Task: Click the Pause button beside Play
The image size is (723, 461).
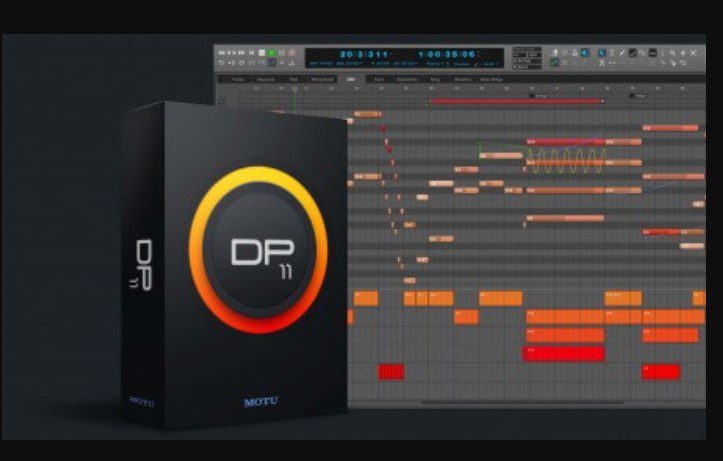Action: [282, 53]
